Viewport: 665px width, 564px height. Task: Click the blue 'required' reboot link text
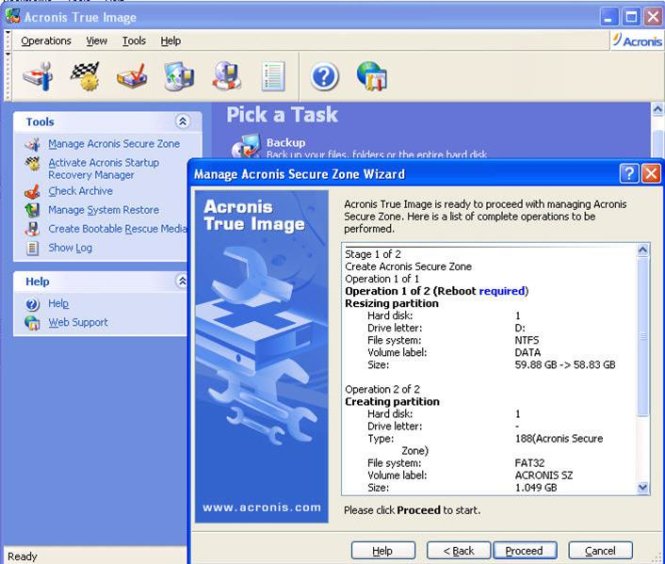pos(502,291)
